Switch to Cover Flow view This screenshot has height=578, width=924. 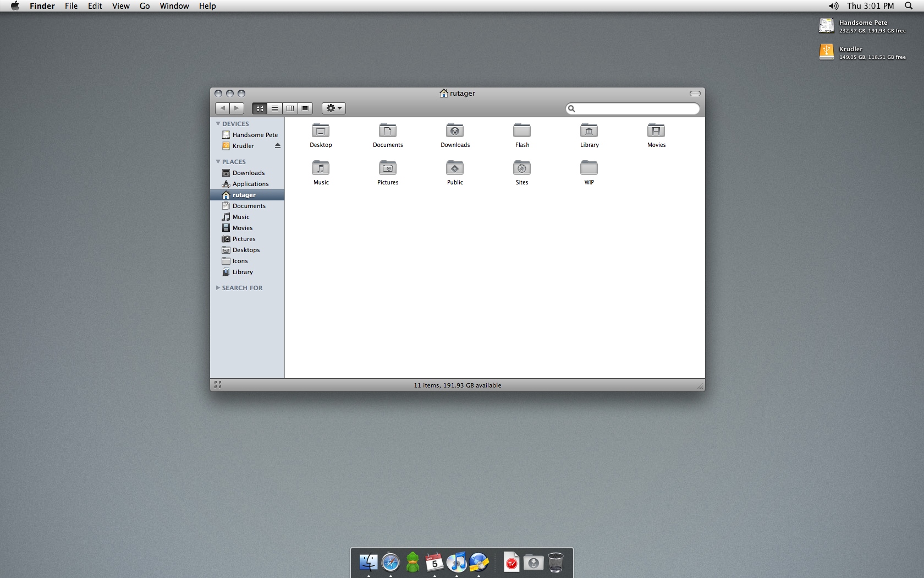[x=305, y=108]
